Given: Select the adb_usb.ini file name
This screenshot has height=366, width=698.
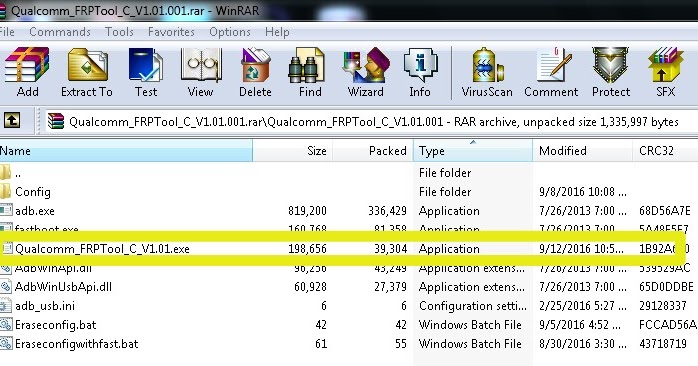Looking at the screenshot, I should pyautogui.click(x=45, y=306).
